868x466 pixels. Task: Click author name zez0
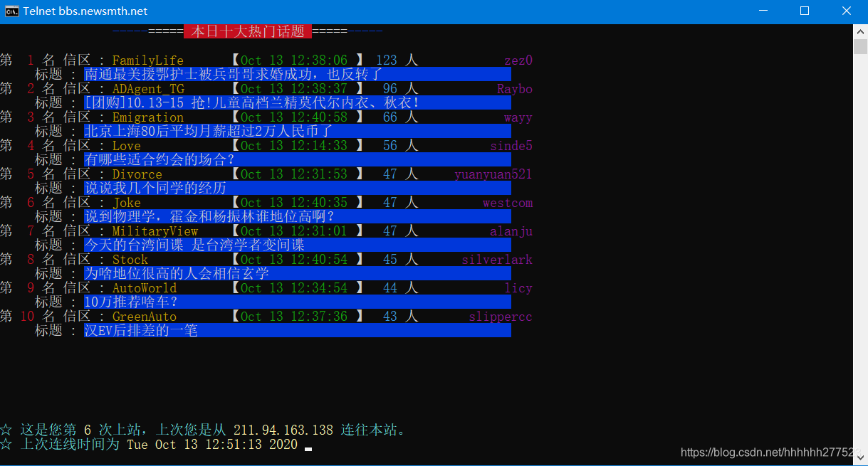[518, 60]
